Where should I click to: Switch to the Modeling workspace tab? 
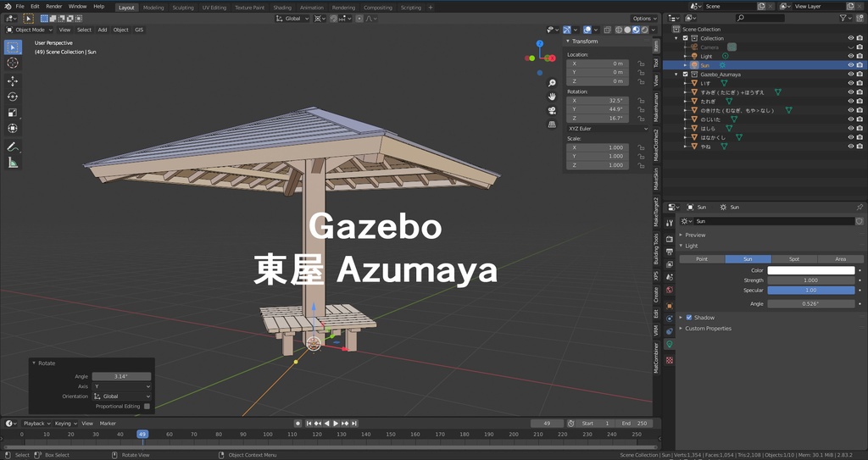(153, 8)
